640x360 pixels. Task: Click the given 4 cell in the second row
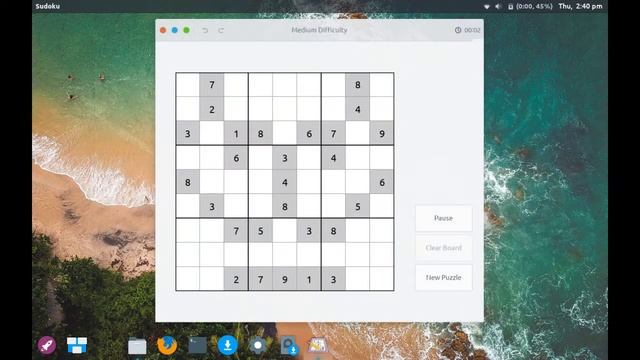click(x=358, y=109)
